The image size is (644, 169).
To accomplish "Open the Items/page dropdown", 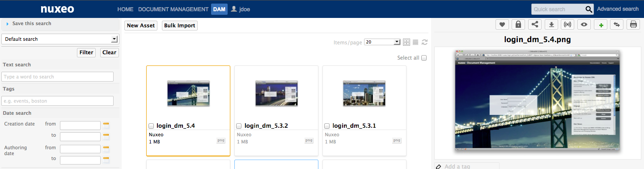I will tap(382, 42).
